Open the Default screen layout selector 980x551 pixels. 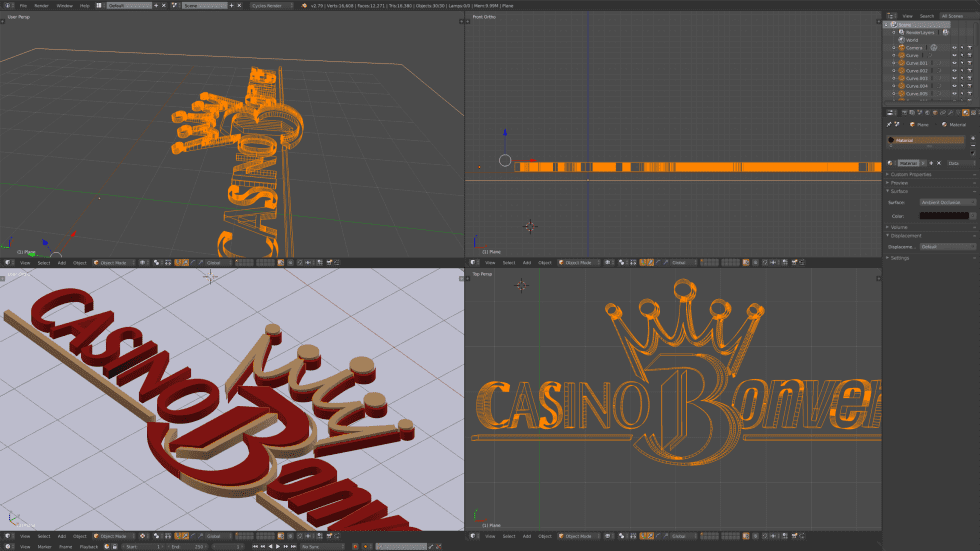[99, 6]
